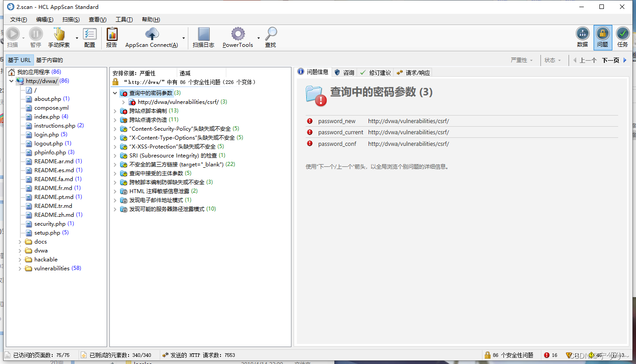
Task: Open the 查看(V) menu
Action: coord(97,20)
